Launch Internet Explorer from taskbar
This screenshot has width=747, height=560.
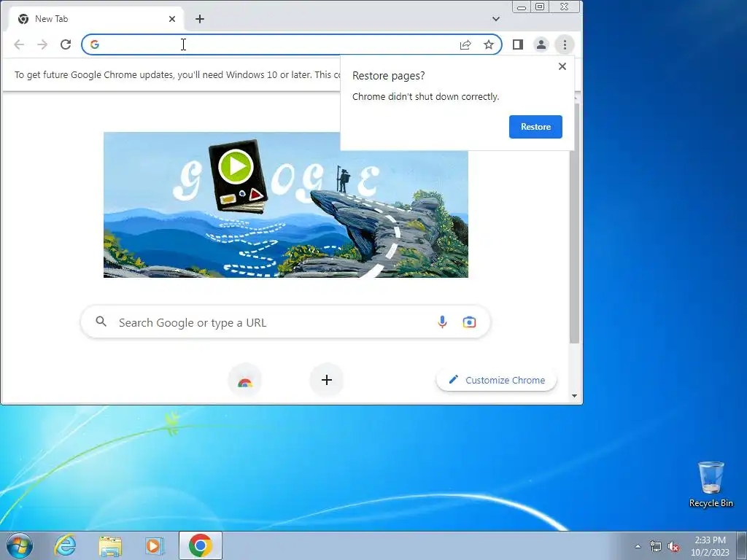coord(65,545)
